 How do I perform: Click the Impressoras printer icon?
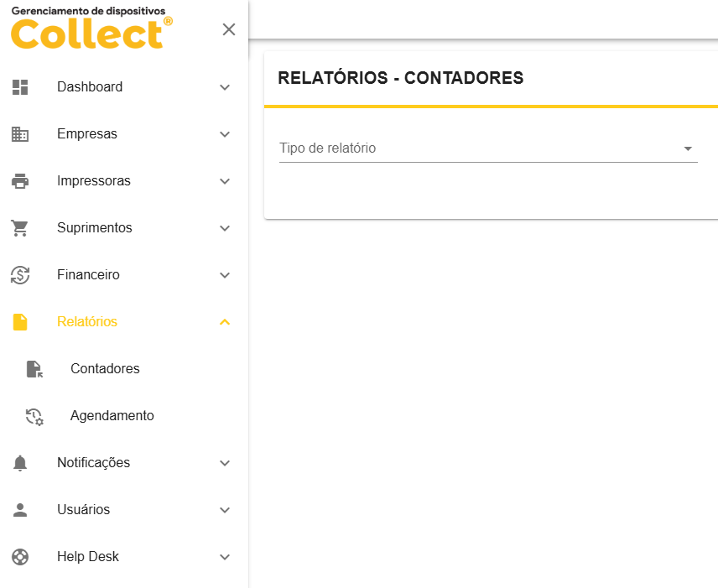tap(20, 181)
